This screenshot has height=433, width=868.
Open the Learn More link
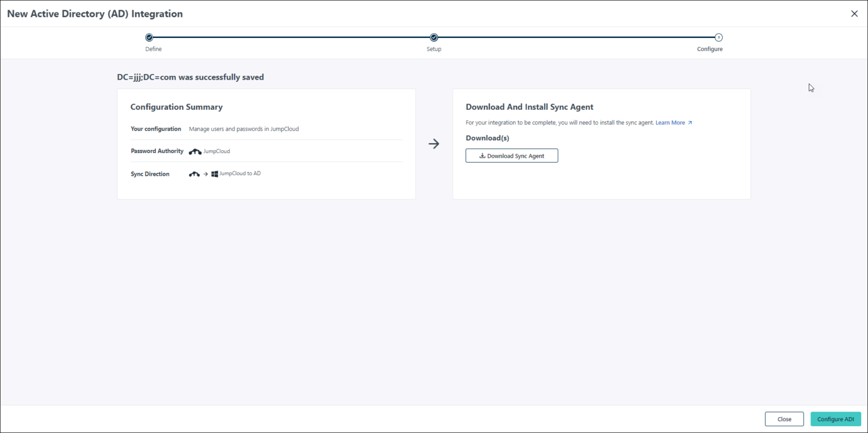tap(670, 122)
